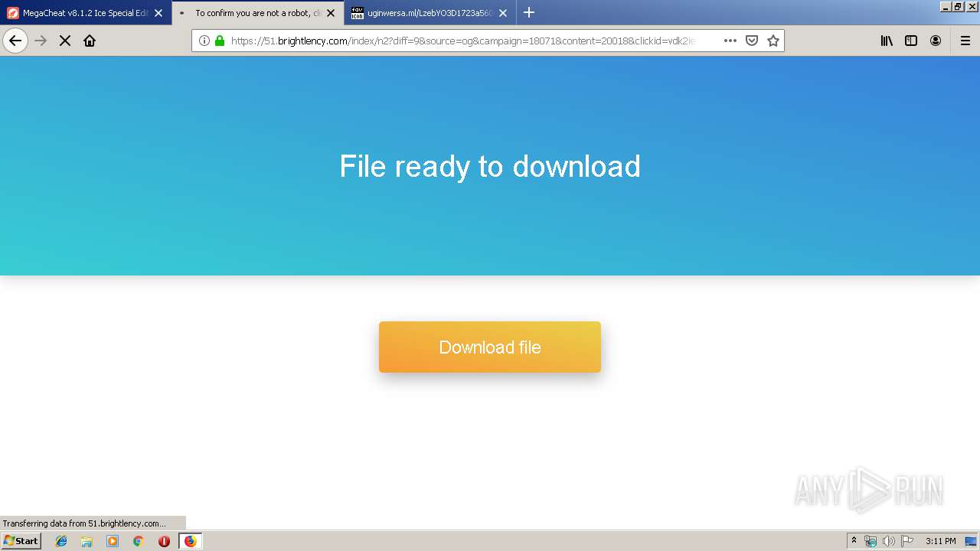980x551 pixels.
Task: Restore down the Firefox window
Action: (x=957, y=6)
